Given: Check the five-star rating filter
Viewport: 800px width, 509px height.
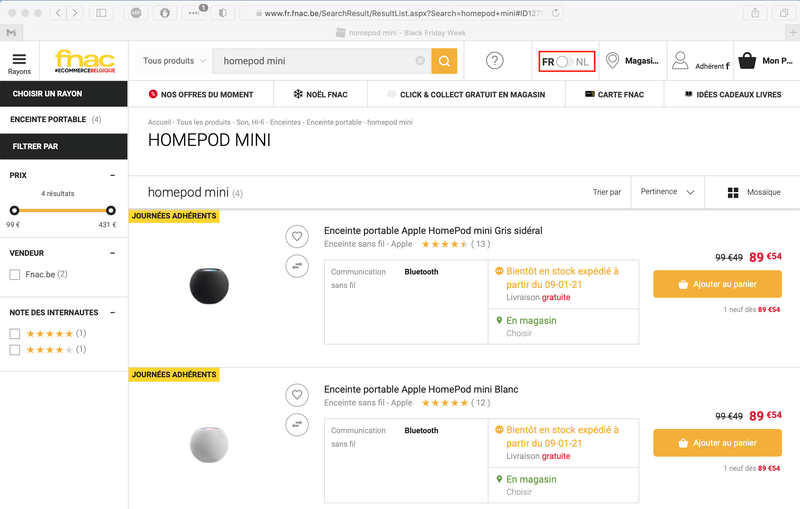Looking at the screenshot, I should coord(15,333).
